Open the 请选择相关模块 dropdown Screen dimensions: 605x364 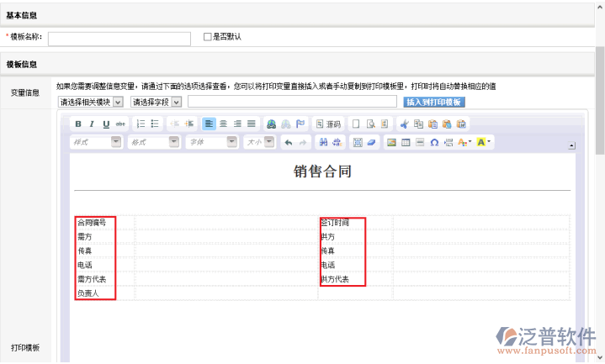91,102
